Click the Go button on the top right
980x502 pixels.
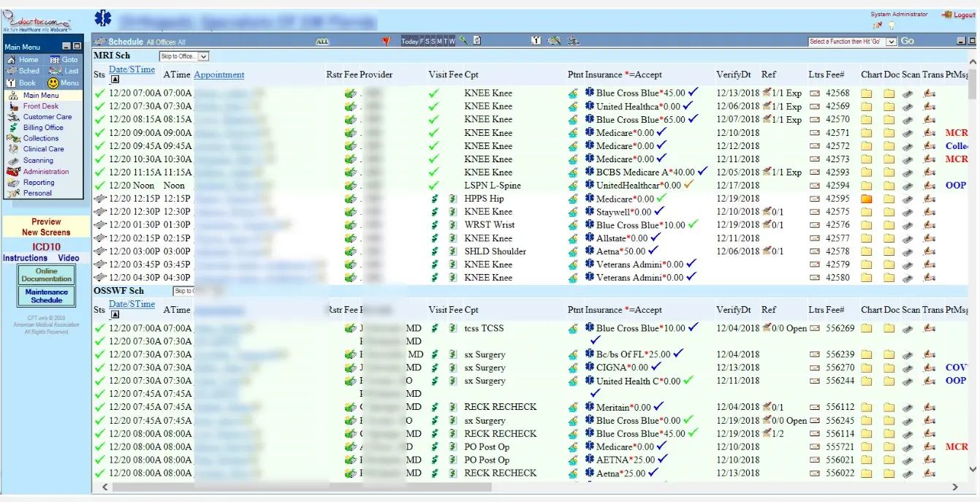906,40
